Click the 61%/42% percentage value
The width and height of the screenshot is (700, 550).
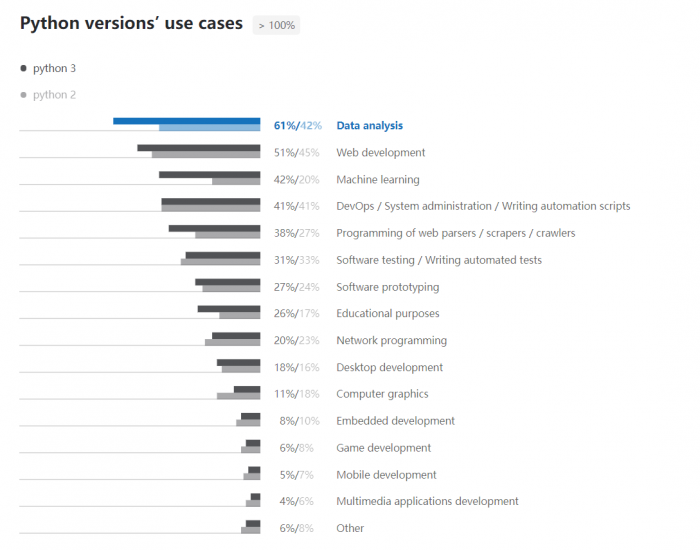point(297,126)
